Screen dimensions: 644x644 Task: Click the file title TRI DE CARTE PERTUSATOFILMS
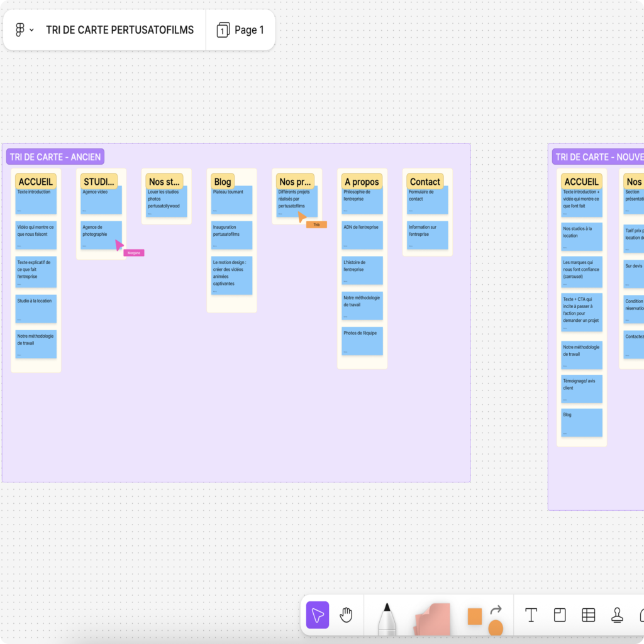click(x=119, y=30)
